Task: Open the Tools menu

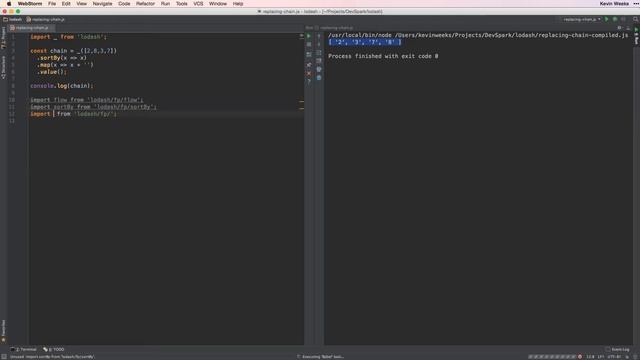Action: tap(182, 4)
